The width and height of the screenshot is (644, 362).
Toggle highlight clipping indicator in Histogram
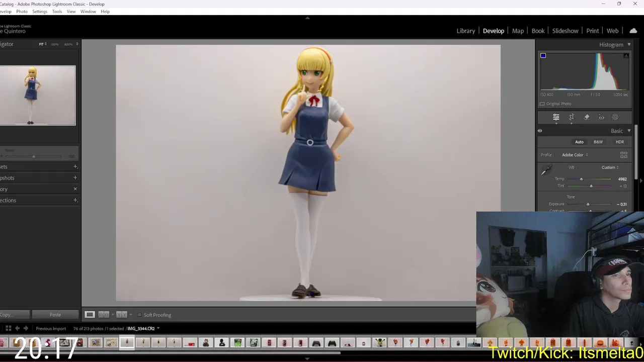[x=626, y=55]
